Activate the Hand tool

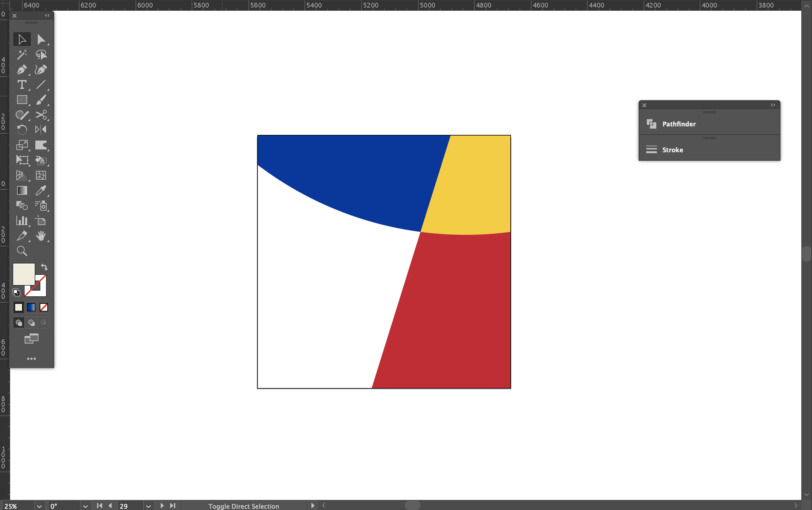(42, 236)
